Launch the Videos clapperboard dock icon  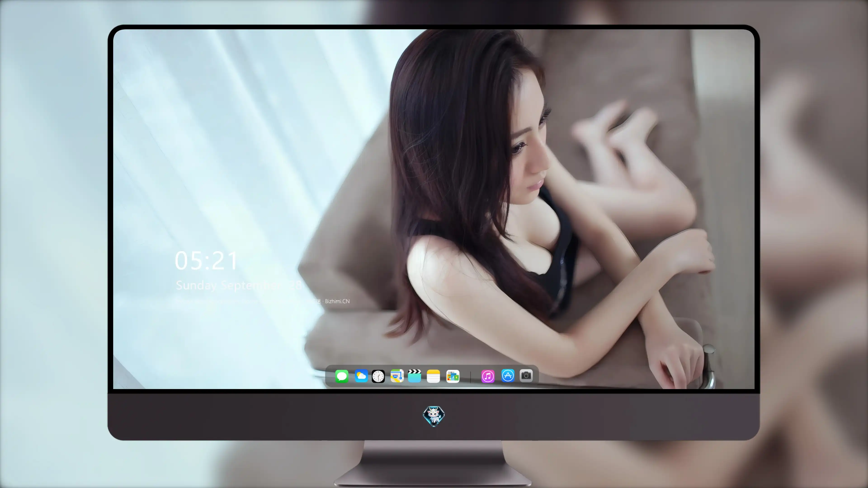pos(415,376)
